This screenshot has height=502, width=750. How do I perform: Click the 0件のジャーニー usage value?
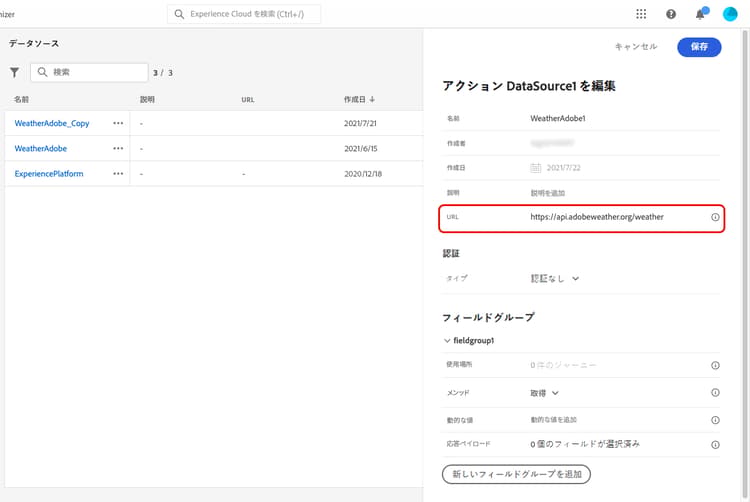563,365
